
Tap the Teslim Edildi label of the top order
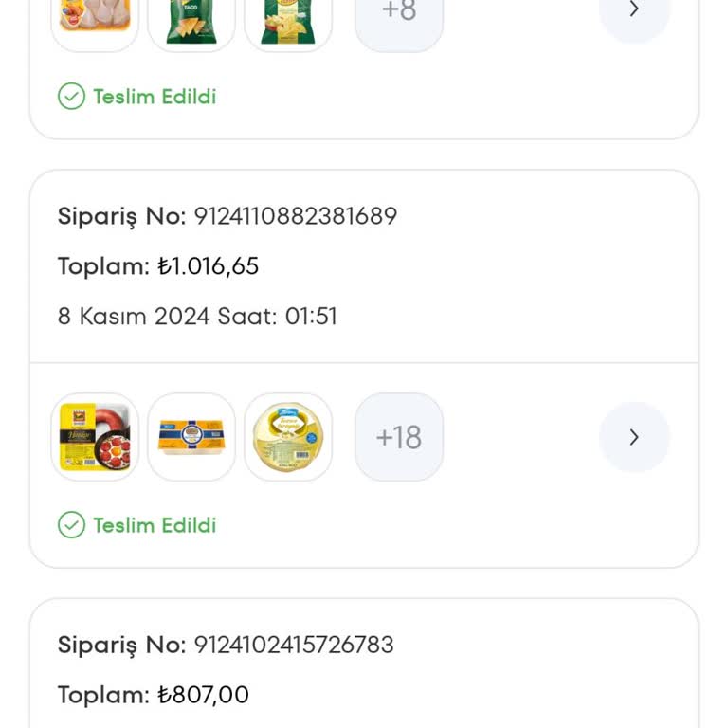[155, 97]
